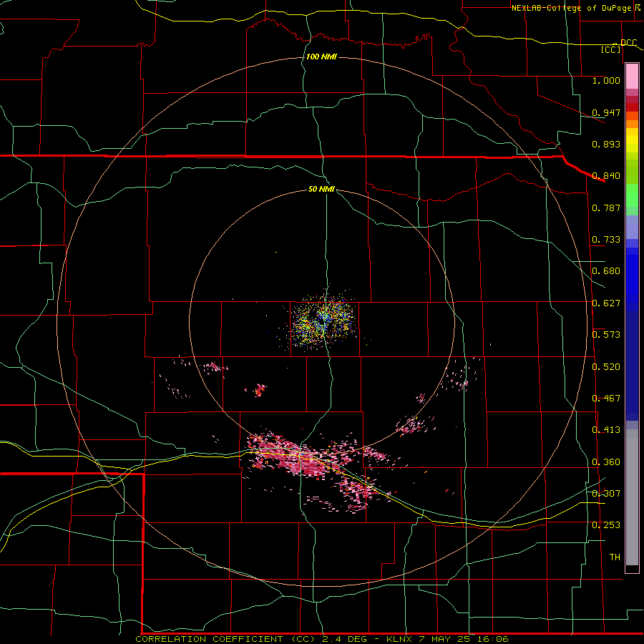
Task: Click the 0.467 color scale value
Action: (606, 399)
